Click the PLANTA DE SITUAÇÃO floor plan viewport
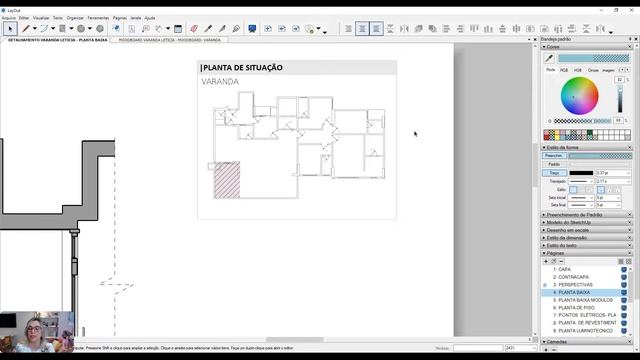The width and height of the screenshot is (640, 360). (298, 145)
